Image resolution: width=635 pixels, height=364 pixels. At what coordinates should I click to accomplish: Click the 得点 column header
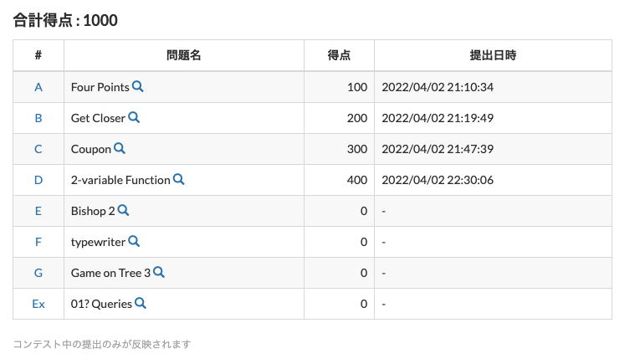point(339,55)
